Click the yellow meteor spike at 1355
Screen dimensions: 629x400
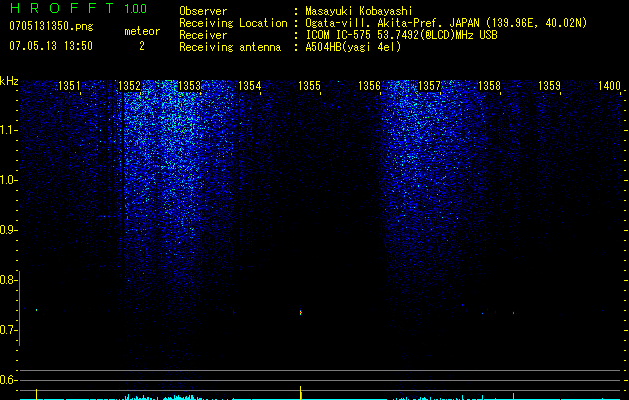[300, 393]
